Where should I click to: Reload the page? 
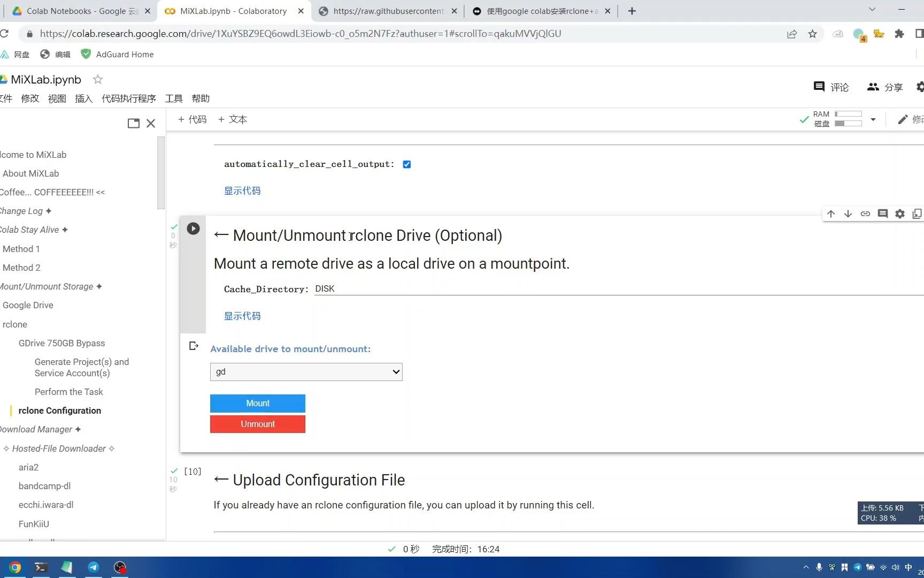4,34
